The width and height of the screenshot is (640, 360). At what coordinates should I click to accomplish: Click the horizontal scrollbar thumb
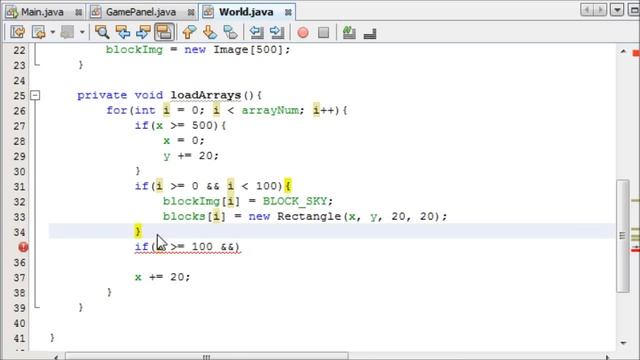[x=207, y=357]
